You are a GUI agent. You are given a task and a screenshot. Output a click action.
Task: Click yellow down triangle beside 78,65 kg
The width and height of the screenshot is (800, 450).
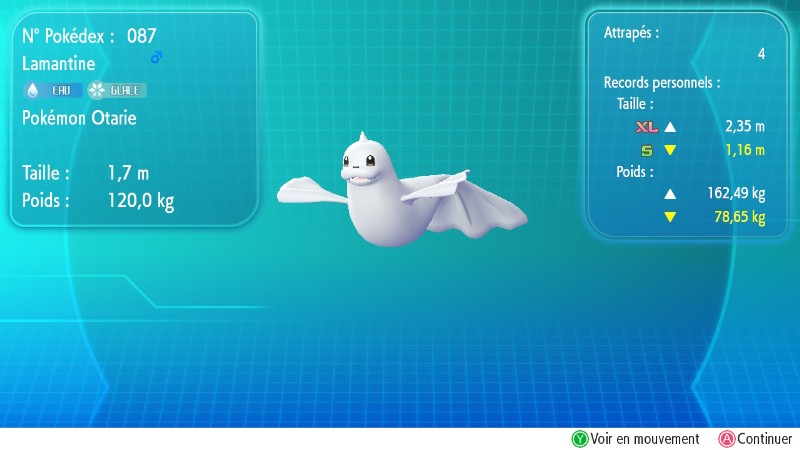670,217
